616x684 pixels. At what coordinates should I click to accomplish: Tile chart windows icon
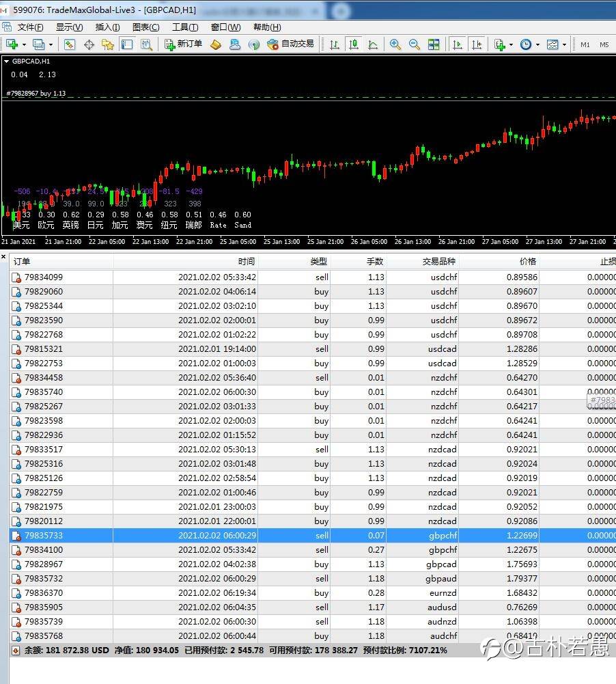click(434, 44)
